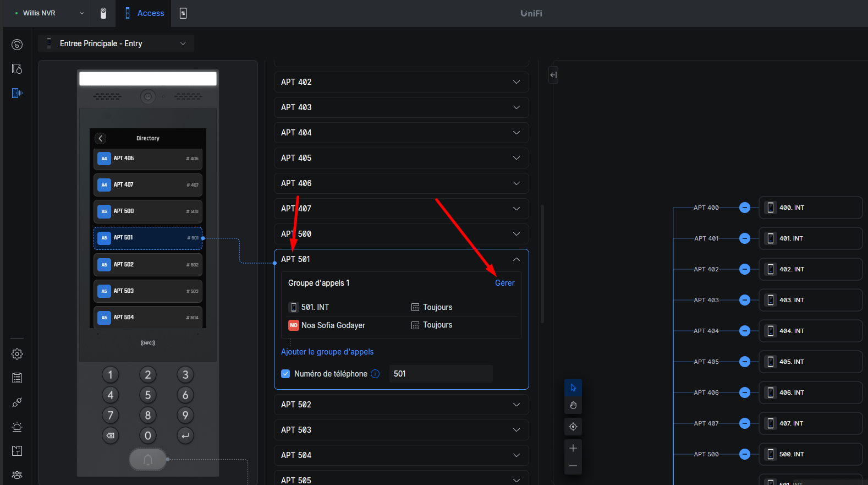
Task: Click the recenter target icon
Action: click(x=573, y=427)
